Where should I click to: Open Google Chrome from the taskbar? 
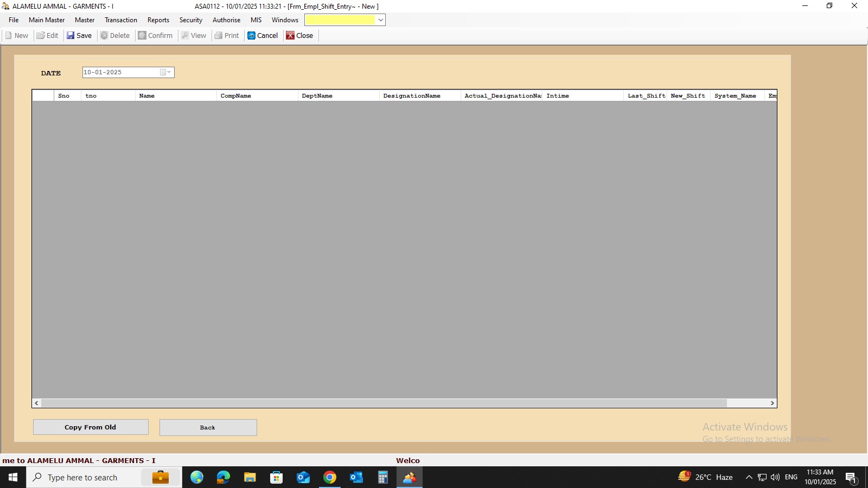coord(329,478)
